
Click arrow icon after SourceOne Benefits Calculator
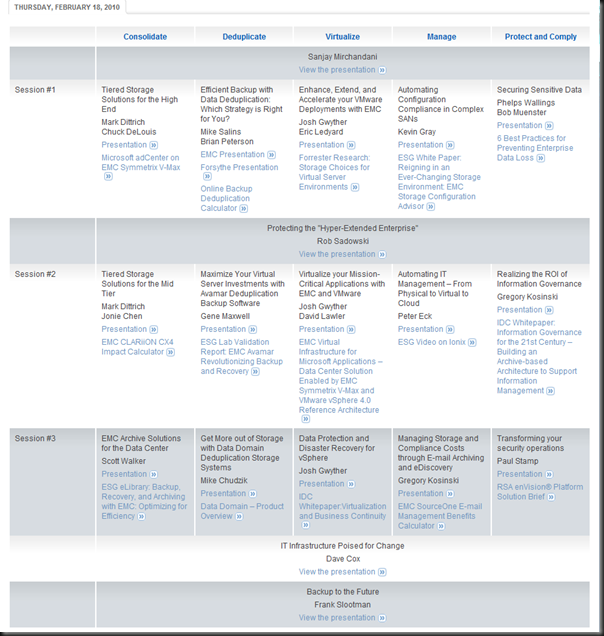441,526
